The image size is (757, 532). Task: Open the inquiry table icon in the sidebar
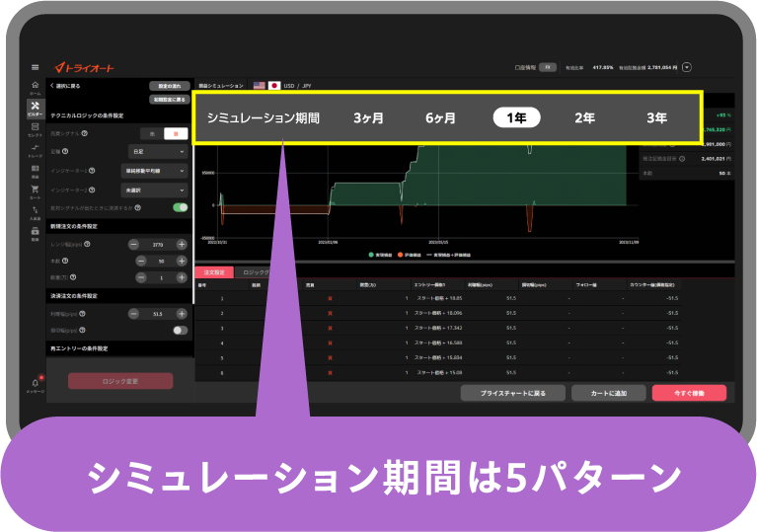point(35,171)
